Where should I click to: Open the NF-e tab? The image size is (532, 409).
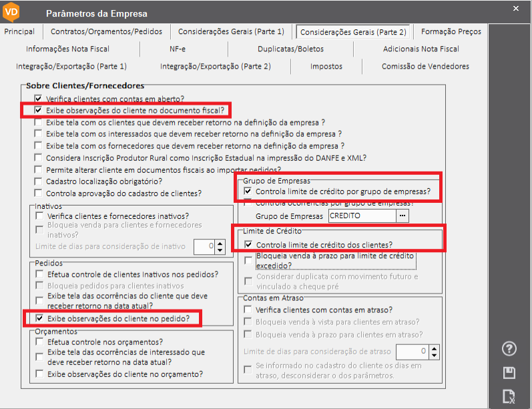178,49
